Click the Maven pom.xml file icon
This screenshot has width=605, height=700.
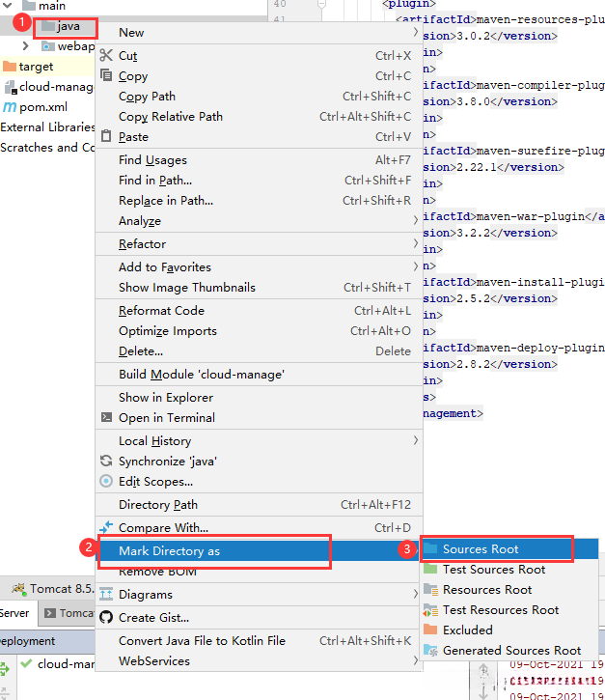click(x=10, y=107)
